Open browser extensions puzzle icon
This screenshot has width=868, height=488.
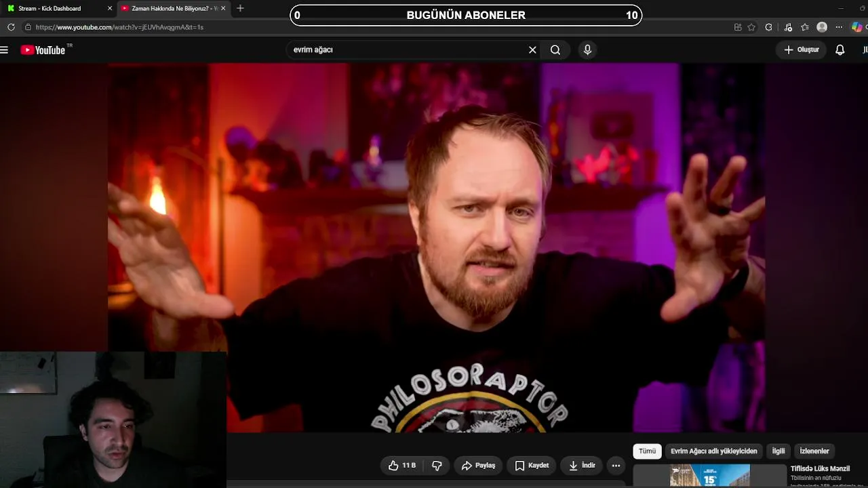tap(768, 27)
